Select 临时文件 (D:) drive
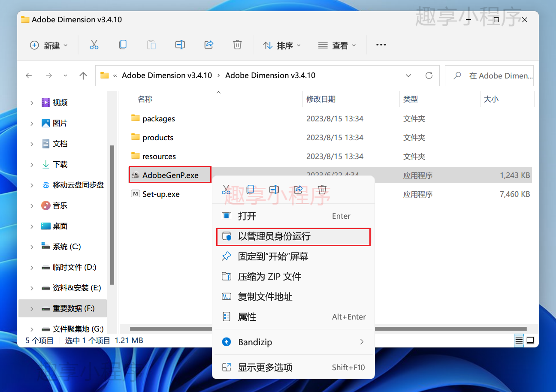556x392 pixels. (x=74, y=267)
